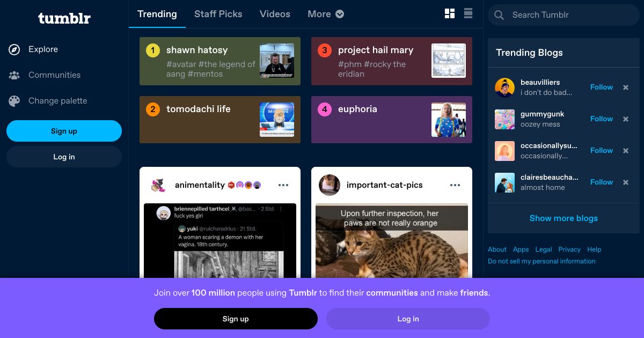Click the Trending Blogs heading
This screenshot has height=338, width=644.
point(529,53)
